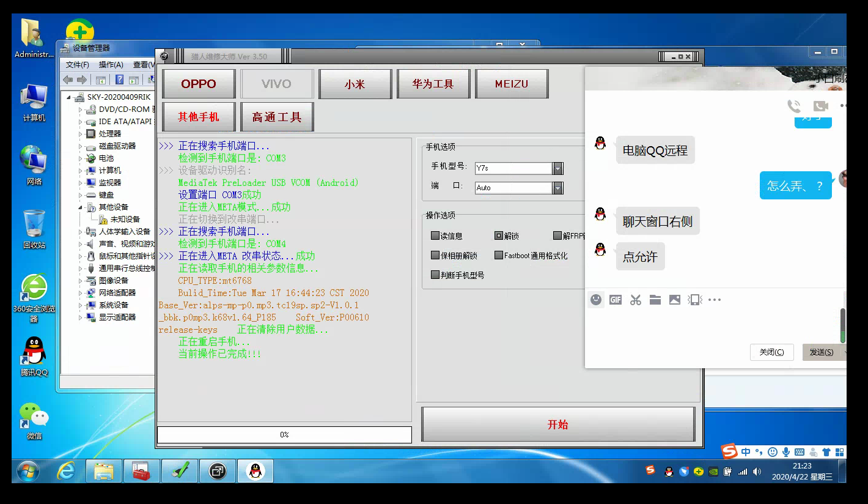Open the GIF picker in QQ chat
Viewport: 868px width, 504px height.
pyautogui.click(x=616, y=300)
